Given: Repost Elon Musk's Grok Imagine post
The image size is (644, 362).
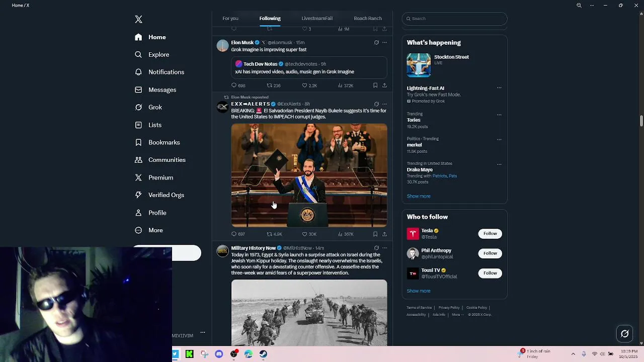Looking at the screenshot, I should 273,85.
